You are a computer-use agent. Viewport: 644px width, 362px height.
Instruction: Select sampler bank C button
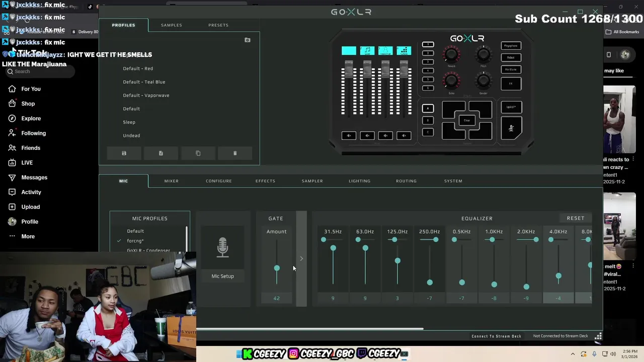pyautogui.click(x=428, y=132)
